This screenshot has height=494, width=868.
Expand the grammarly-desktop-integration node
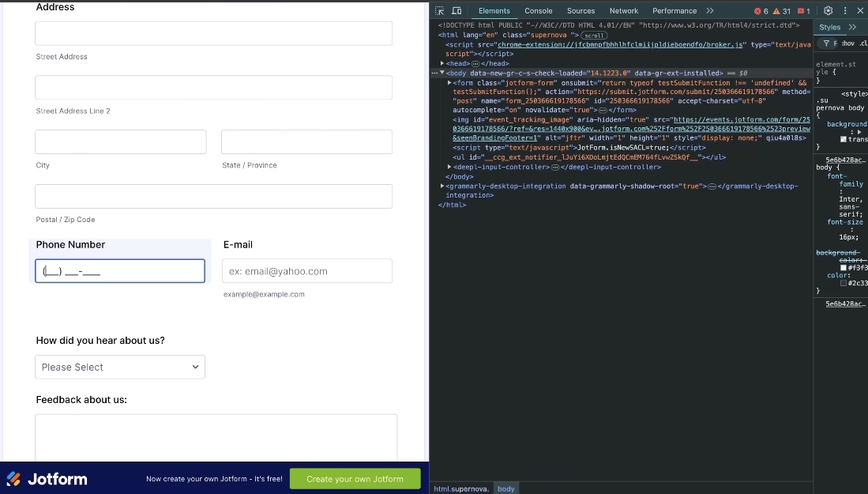click(x=442, y=186)
